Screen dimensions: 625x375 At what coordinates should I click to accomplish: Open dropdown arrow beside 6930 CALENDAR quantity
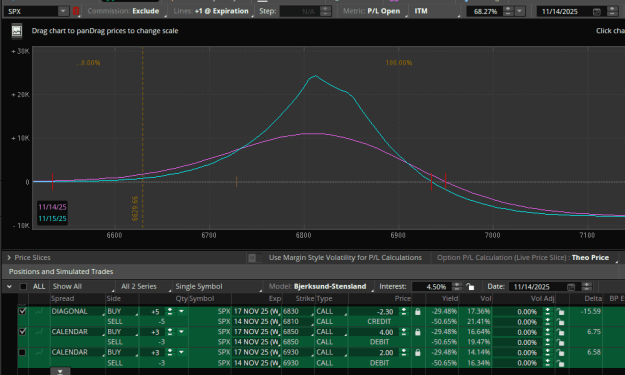(181, 352)
